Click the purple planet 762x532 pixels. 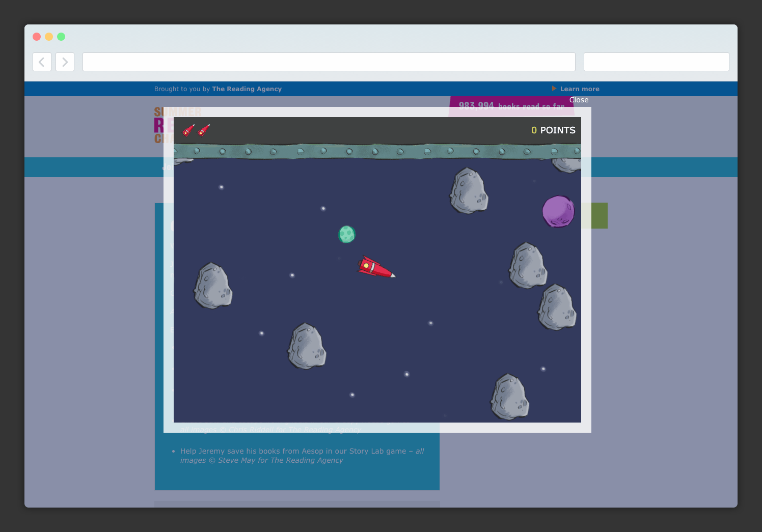point(558,211)
